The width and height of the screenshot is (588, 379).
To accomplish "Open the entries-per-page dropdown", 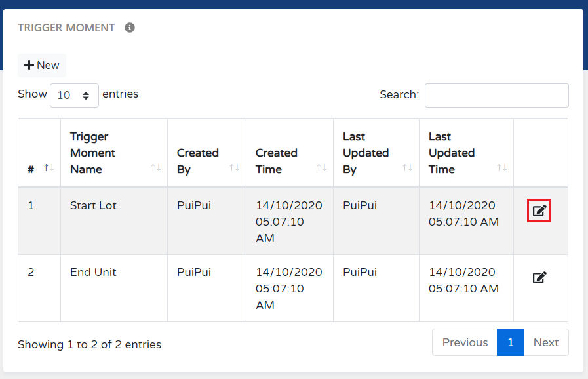I will [x=74, y=95].
